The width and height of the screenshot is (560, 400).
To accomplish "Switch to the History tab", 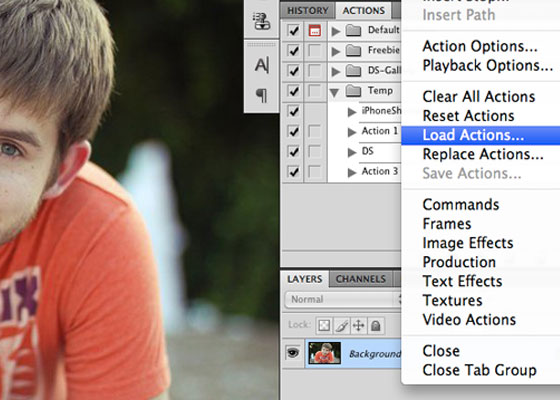I will click(308, 10).
